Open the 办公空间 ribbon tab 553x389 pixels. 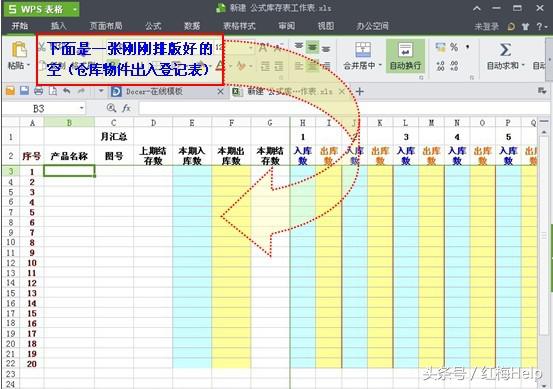click(x=372, y=26)
